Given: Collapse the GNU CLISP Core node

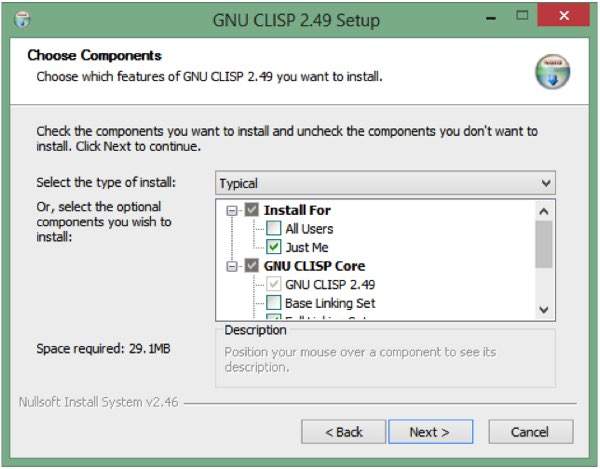Looking at the screenshot, I should pyautogui.click(x=233, y=266).
